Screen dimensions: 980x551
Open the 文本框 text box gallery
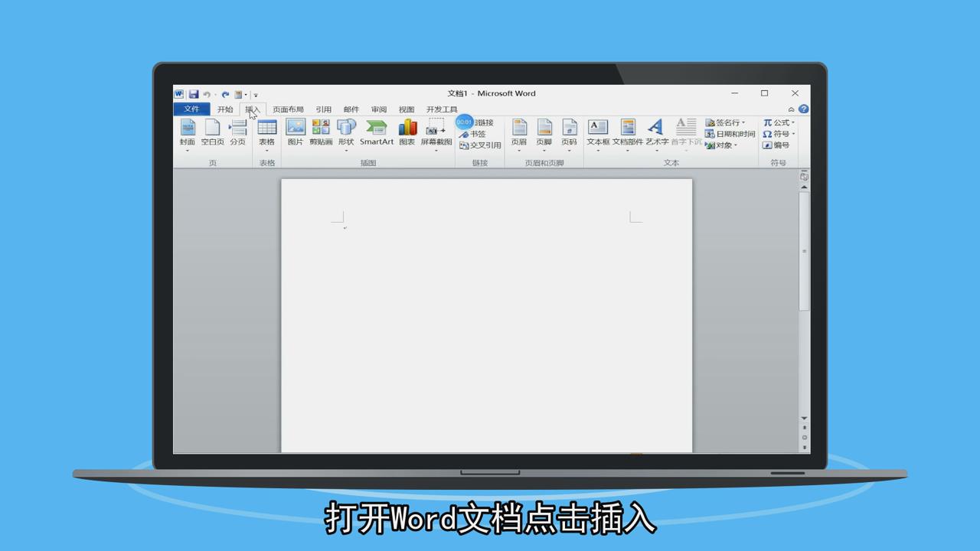coord(598,151)
